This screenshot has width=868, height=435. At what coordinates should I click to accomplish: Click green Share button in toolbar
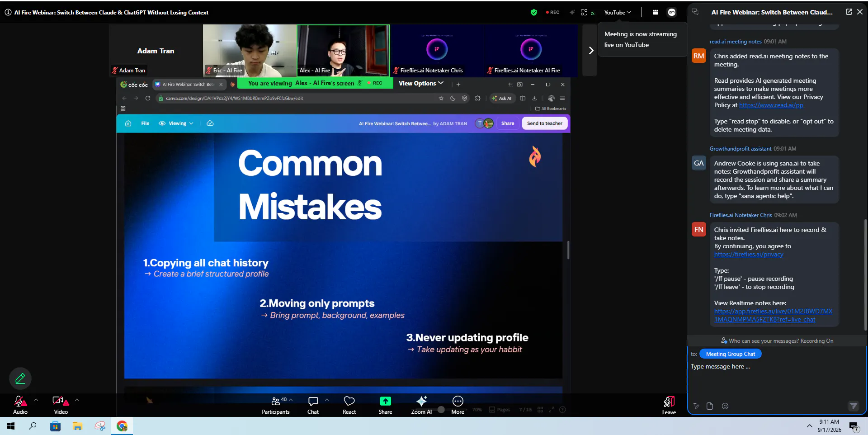(385, 405)
